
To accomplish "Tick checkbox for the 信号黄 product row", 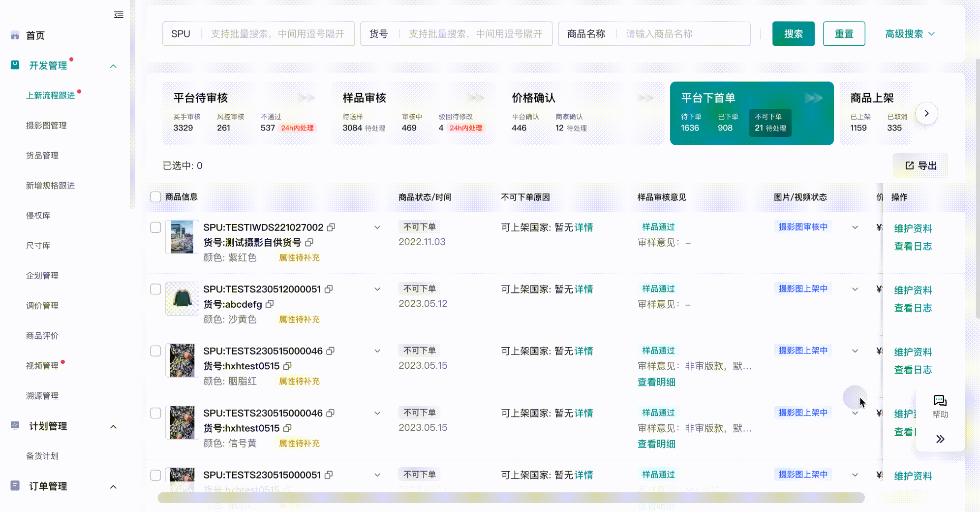I will (x=155, y=413).
